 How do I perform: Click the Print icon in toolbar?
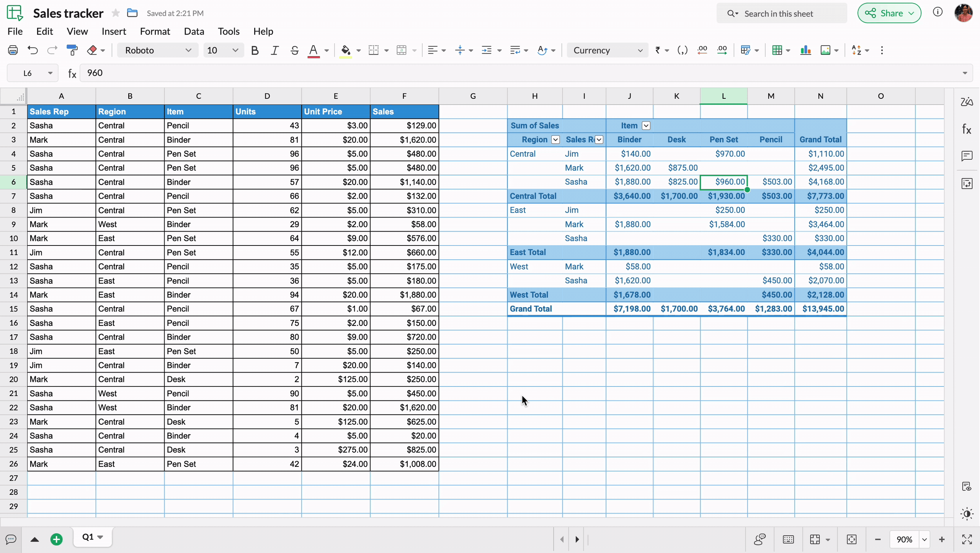[13, 50]
